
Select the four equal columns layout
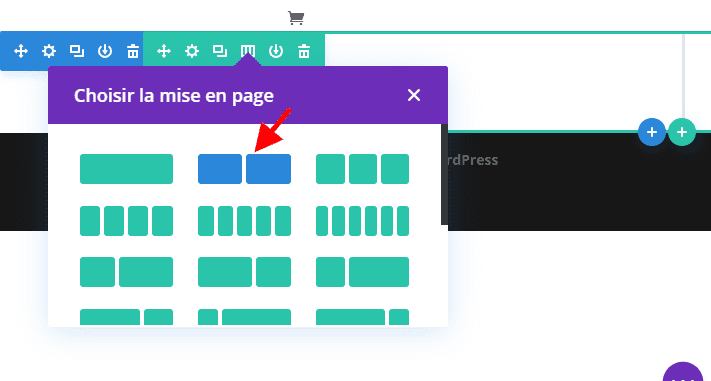pos(127,221)
